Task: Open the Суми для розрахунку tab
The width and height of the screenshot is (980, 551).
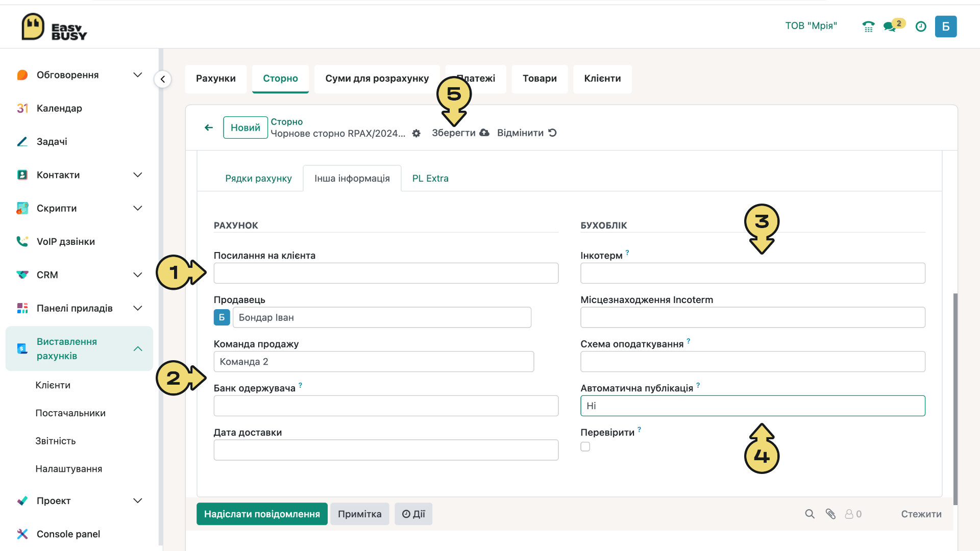Action: (377, 79)
